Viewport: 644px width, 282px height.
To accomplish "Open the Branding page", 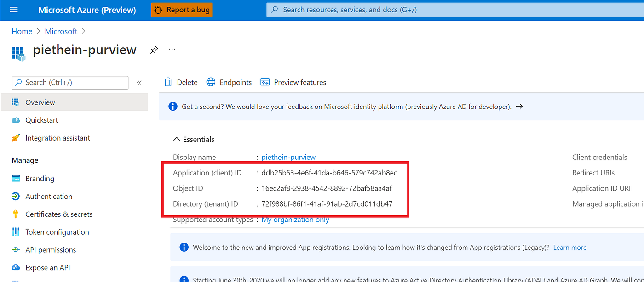I will click(74, 179).
